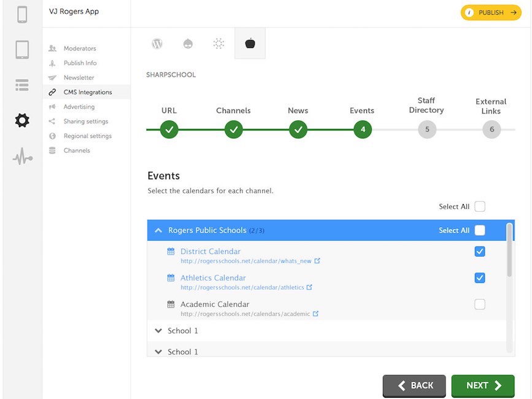Image resolution: width=532 pixels, height=399 pixels.
Task: Click the BACK button
Action: (414, 385)
